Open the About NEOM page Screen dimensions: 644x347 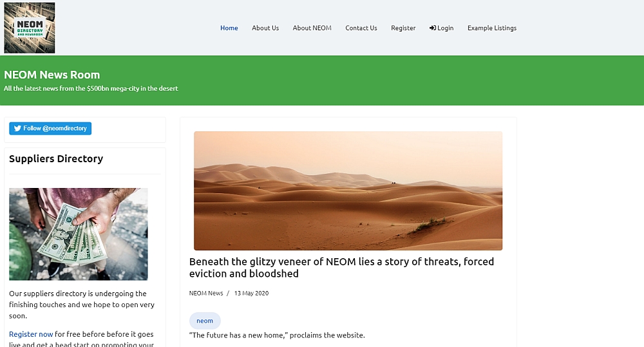click(312, 28)
